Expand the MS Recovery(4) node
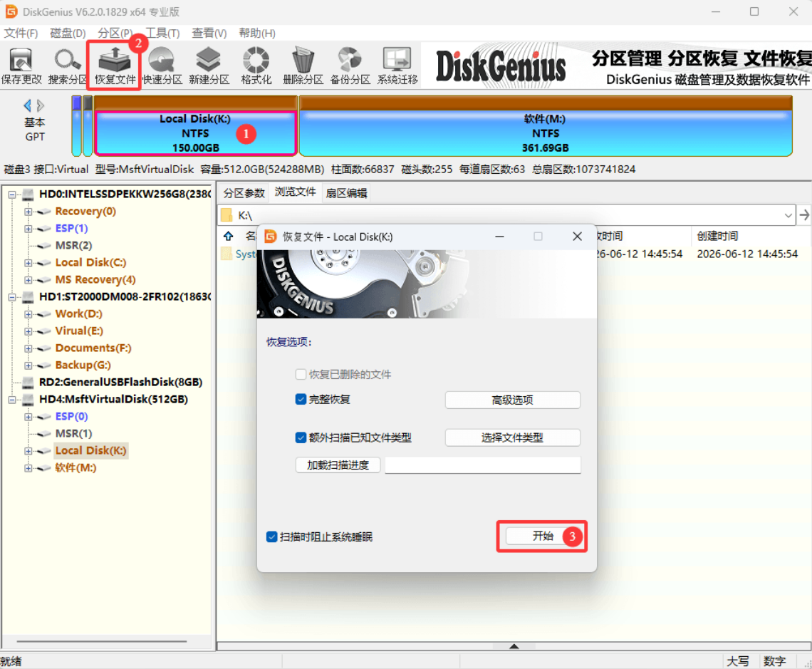Screen dimensions: 812x669 point(28,280)
